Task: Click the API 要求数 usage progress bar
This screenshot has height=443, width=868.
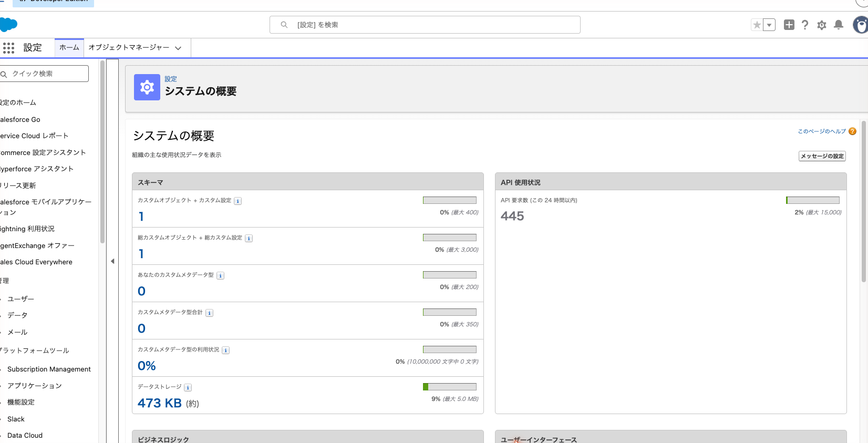Action: (813, 200)
